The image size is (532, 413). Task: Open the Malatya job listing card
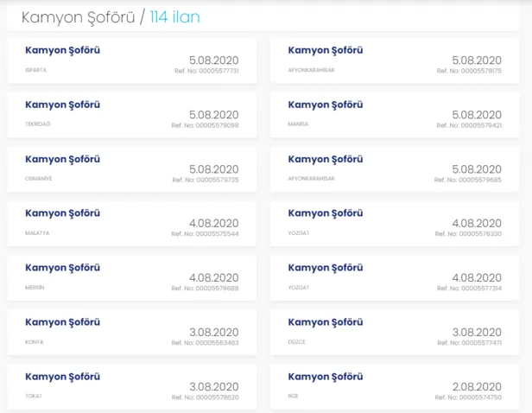coord(63,213)
